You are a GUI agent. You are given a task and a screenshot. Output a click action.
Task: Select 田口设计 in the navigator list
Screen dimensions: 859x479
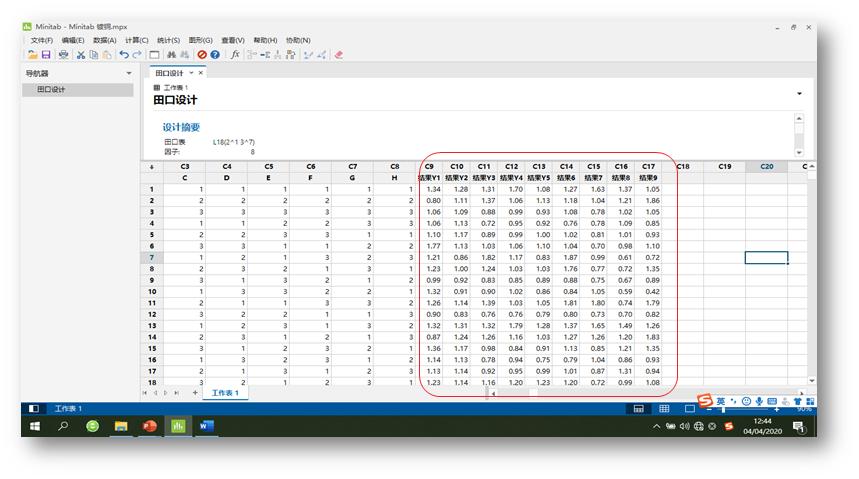click(51, 90)
